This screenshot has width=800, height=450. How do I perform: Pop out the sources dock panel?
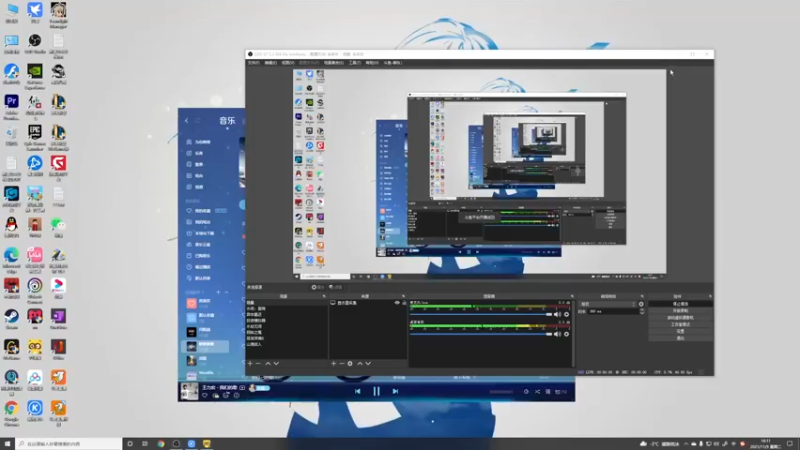pos(403,296)
